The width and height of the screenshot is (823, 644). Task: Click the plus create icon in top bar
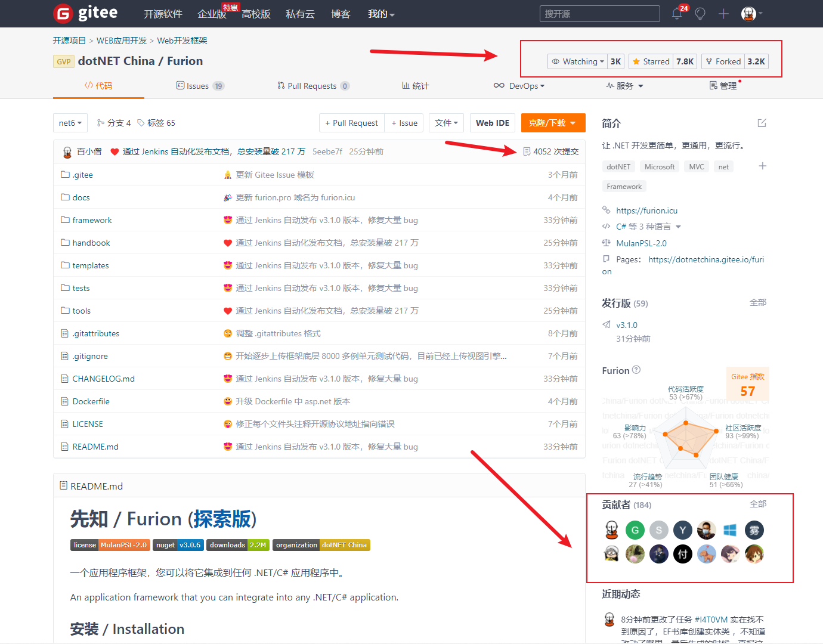click(x=723, y=13)
